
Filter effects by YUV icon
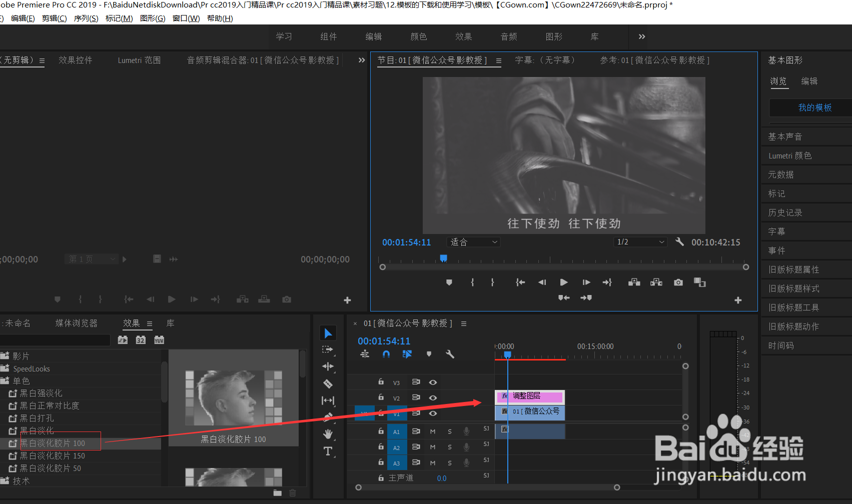(x=159, y=340)
